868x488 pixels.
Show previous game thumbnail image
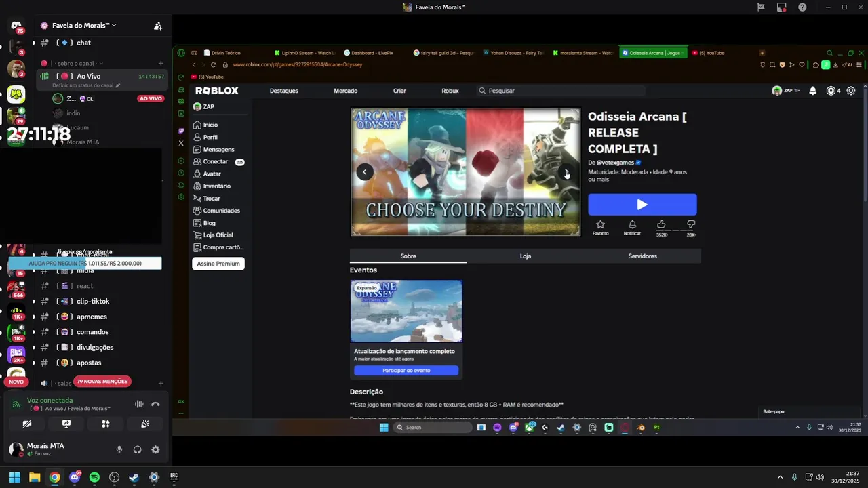click(365, 172)
